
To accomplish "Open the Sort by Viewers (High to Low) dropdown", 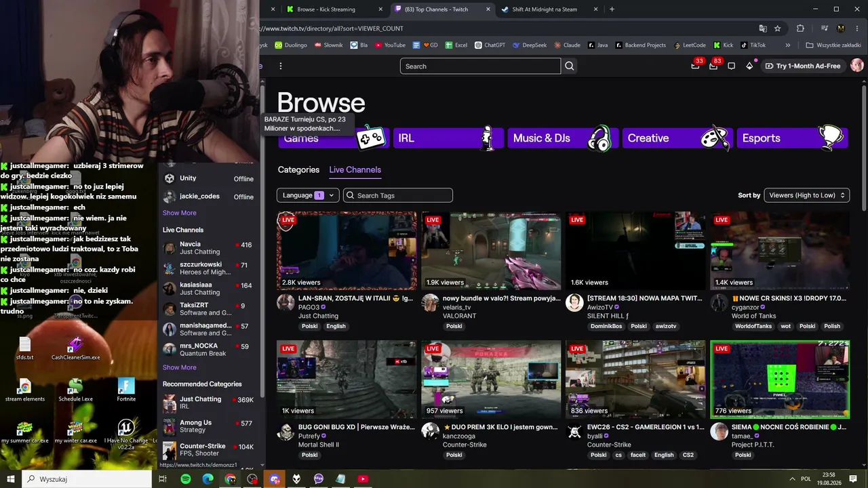I will (x=807, y=195).
